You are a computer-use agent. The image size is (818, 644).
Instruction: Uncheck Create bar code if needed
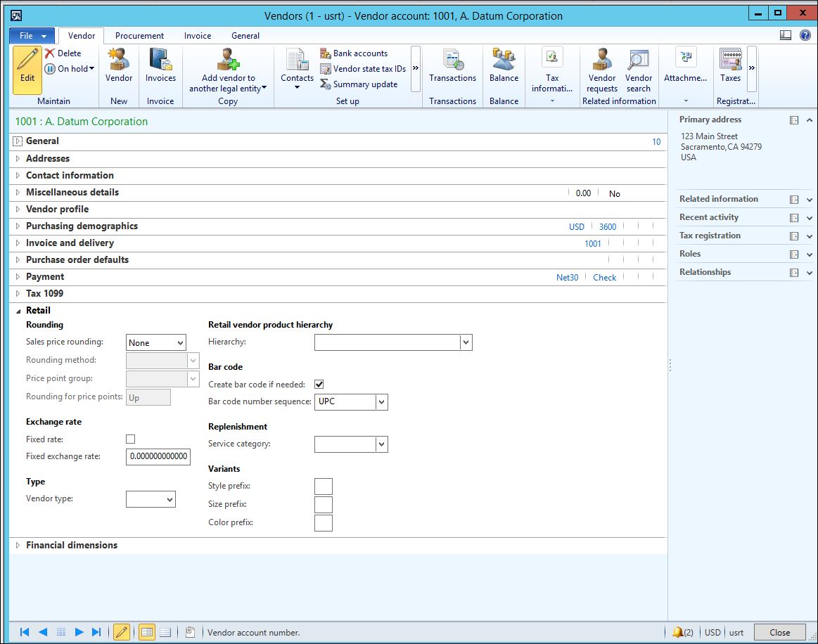pyautogui.click(x=319, y=385)
